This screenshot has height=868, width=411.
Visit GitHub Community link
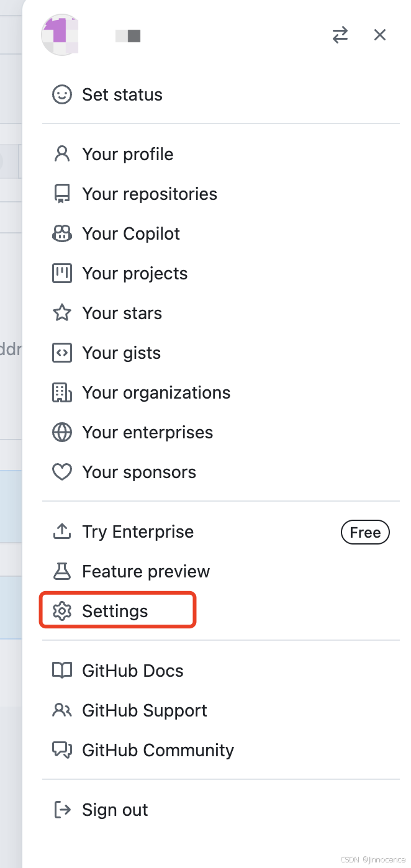(x=158, y=751)
